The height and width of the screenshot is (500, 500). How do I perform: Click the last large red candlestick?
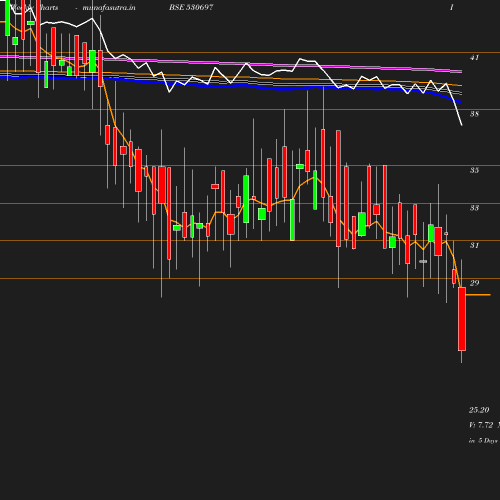coord(462,319)
